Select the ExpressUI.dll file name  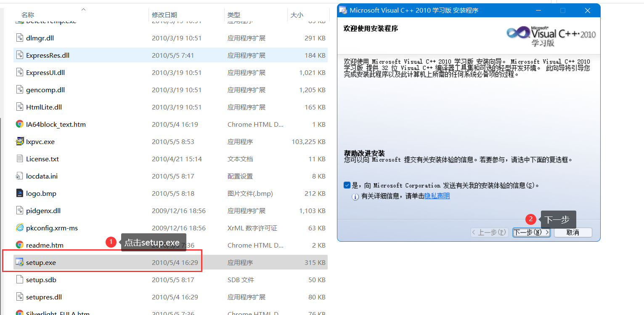(x=45, y=72)
